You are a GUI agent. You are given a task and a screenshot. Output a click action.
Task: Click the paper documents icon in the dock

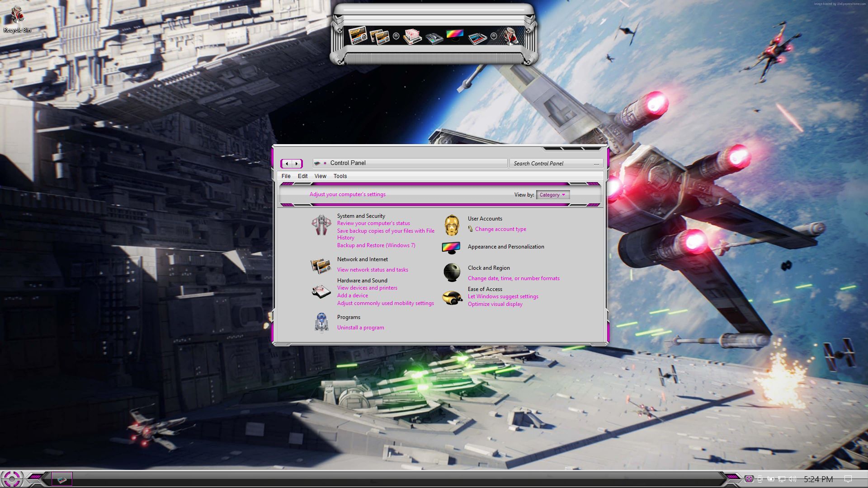[412, 36]
